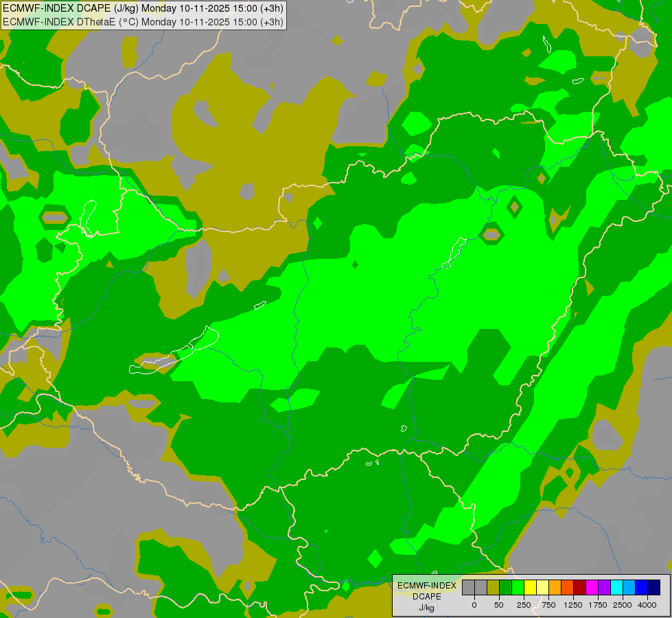Choose the dark red legend swatch

(x=580, y=587)
